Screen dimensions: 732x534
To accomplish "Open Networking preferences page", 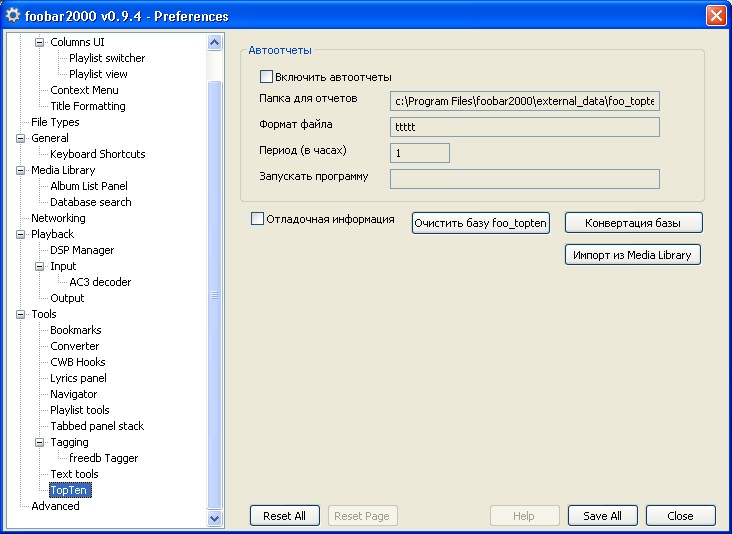I will click(58, 218).
